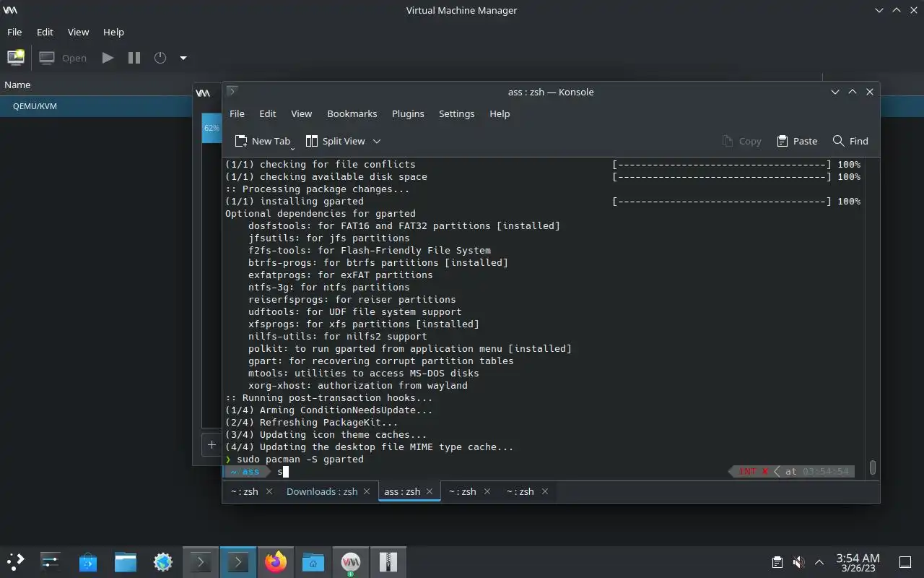
Task: Click the Paste toolbar button
Action: click(797, 141)
